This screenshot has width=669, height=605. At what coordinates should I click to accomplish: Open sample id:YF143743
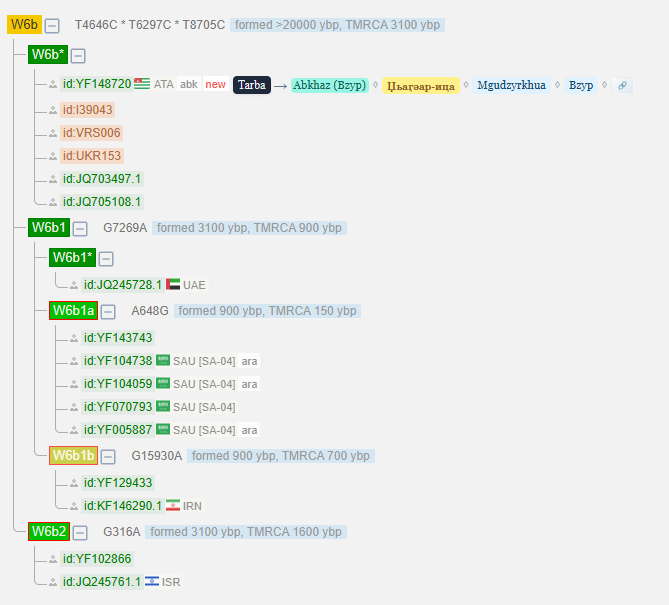[x=118, y=338]
